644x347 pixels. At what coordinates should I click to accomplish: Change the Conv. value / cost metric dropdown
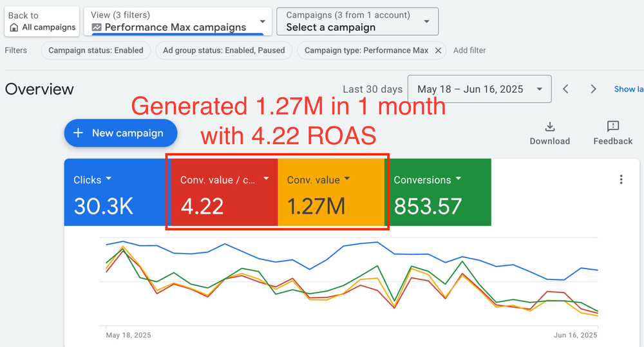point(266,180)
